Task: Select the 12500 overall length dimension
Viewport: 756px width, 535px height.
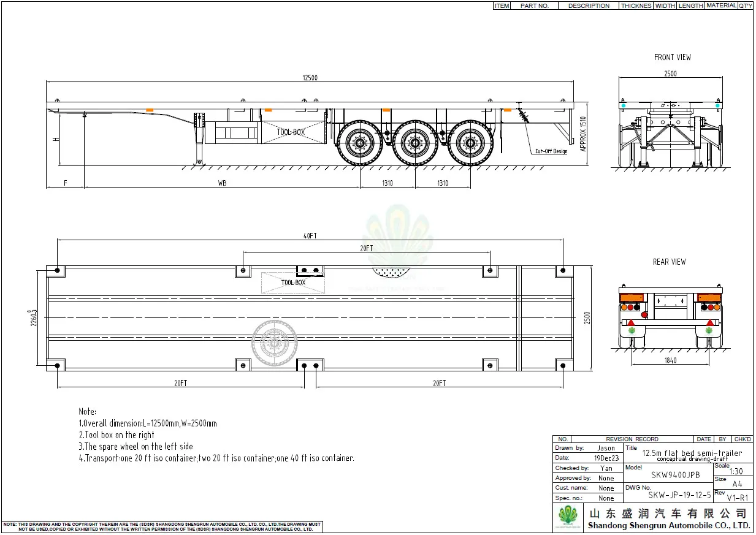Action: [310, 78]
